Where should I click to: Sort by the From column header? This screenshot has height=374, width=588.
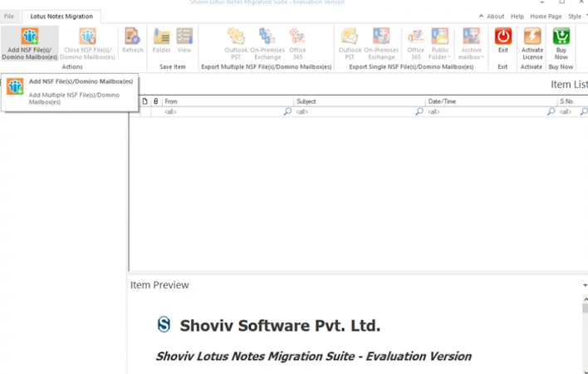pos(228,101)
